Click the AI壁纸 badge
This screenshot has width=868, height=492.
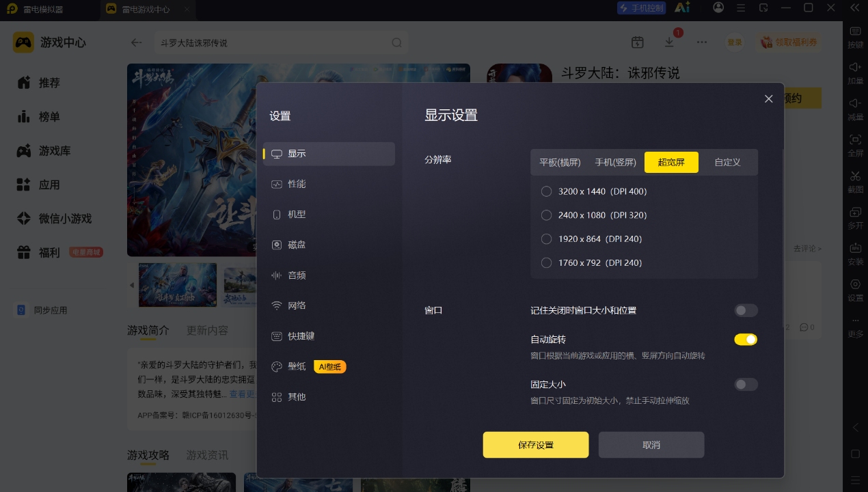pos(330,367)
